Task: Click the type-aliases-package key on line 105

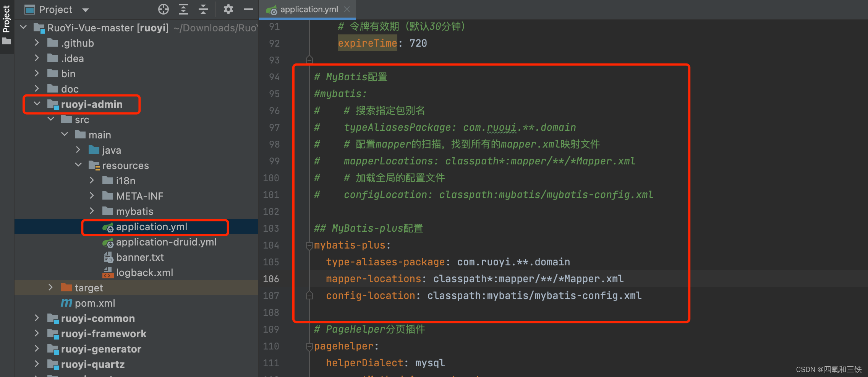Action: (x=385, y=262)
